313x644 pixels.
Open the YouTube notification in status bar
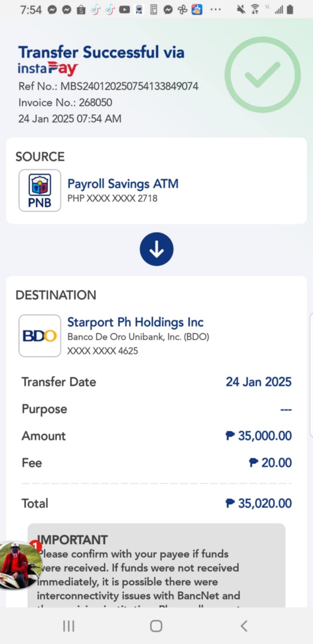[124, 9]
